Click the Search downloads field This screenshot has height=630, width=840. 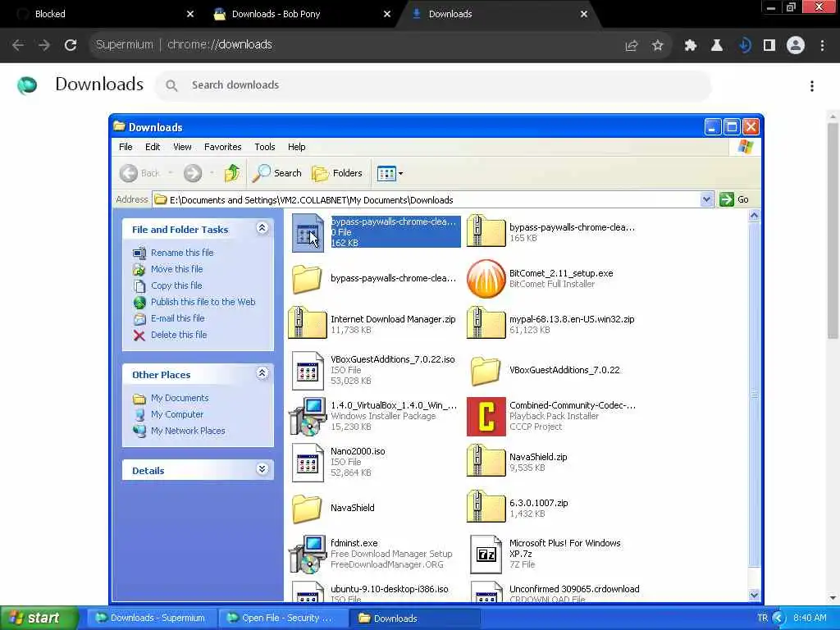(x=433, y=85)
